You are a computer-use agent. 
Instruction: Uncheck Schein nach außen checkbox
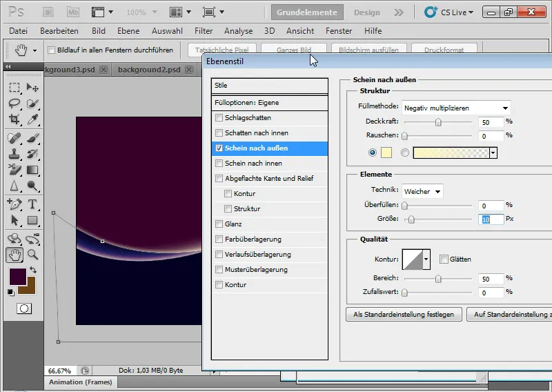219,148
